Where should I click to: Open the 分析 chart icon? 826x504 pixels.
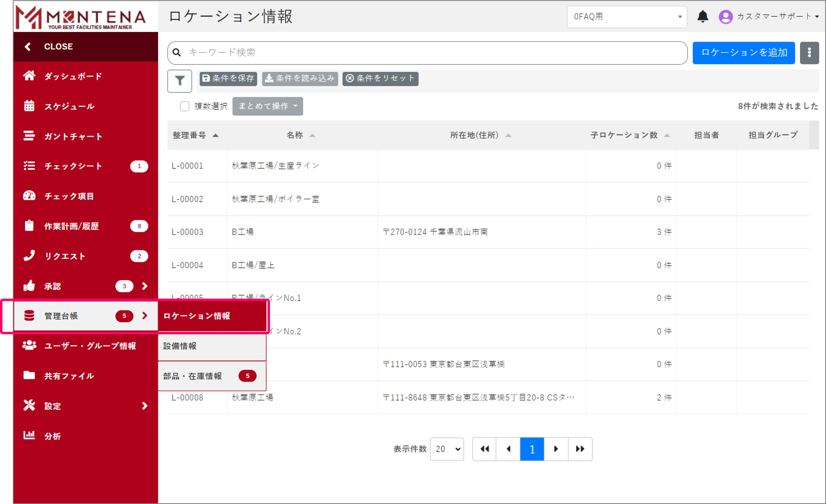click(29, 436)
